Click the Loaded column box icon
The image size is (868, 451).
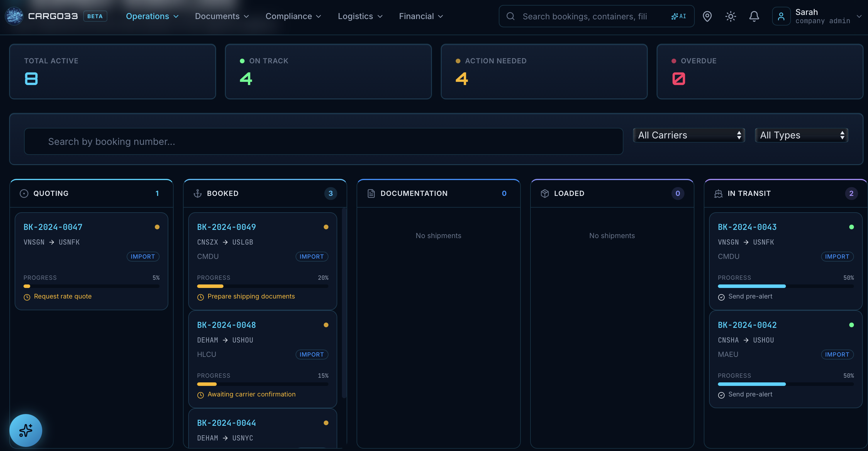545,193
